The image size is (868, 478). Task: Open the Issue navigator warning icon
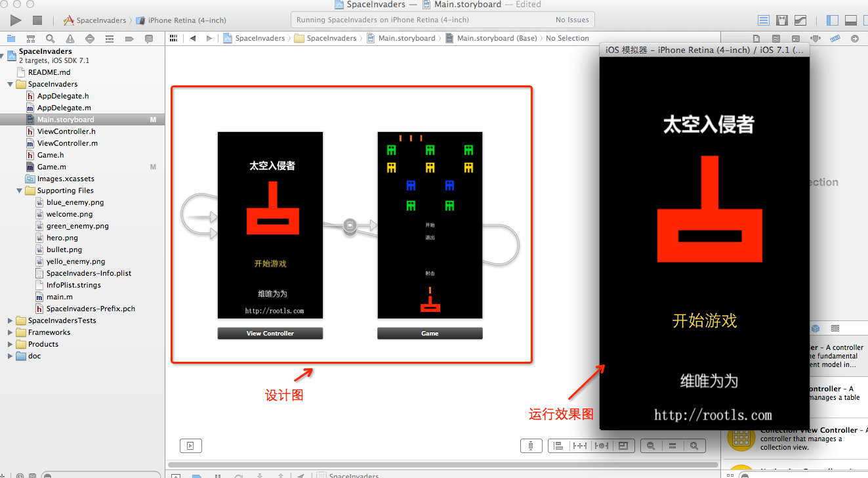point(70,39)
